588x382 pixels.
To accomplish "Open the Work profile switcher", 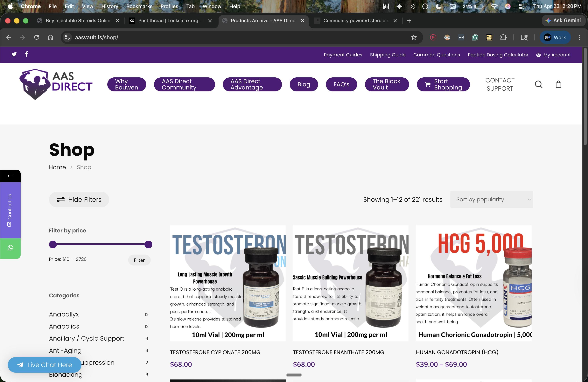I will pyautogui.click(x=555, y=37).
